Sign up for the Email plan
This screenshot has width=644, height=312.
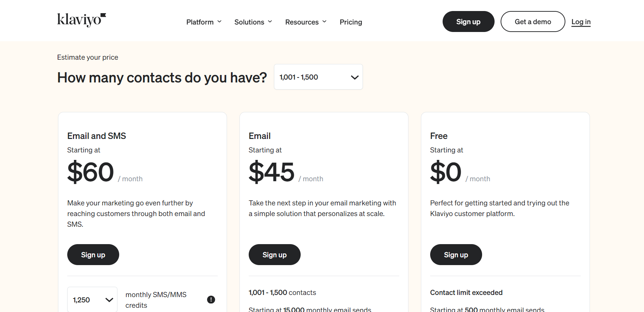tap(275, 254)
